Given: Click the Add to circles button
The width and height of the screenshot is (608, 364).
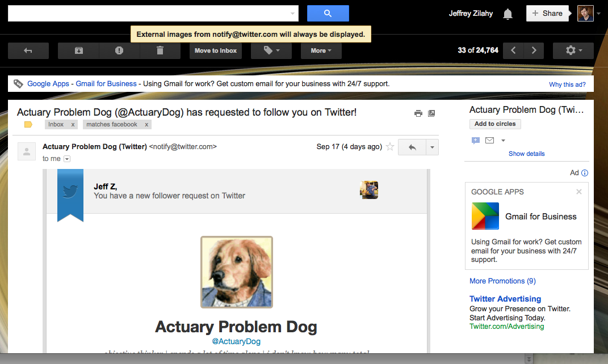Looking at the screenshot, I should [495, 124].
